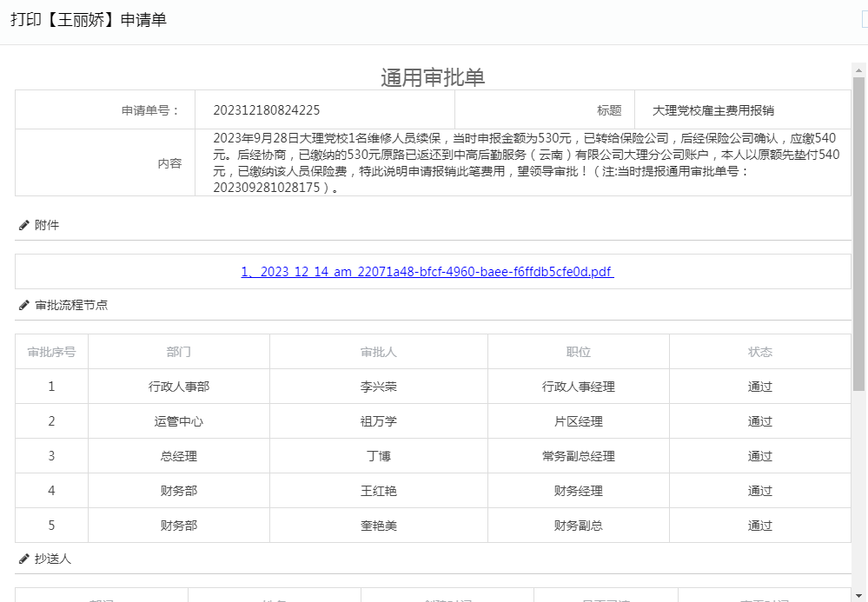The image size is (868, 602).
Task: Click the 审批序号 column header
Action: click(x=51, y=352)
